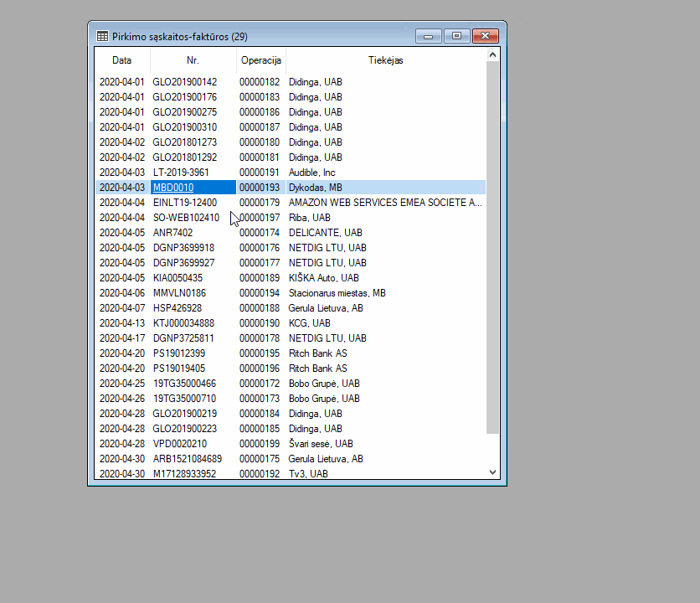Click operation number 00000194
700x603 pixels.
(260, 293)
